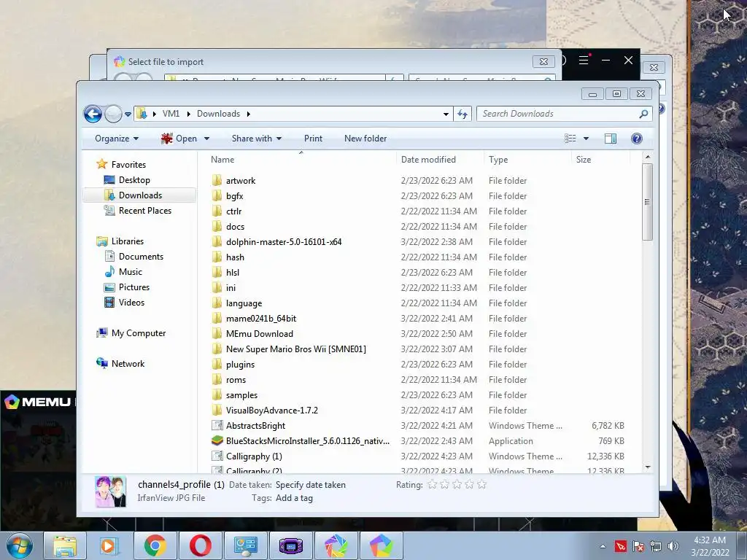Click the file list vertical scrollbar thumb
Viewport: 747px width, 560px height.
point(647,201)
